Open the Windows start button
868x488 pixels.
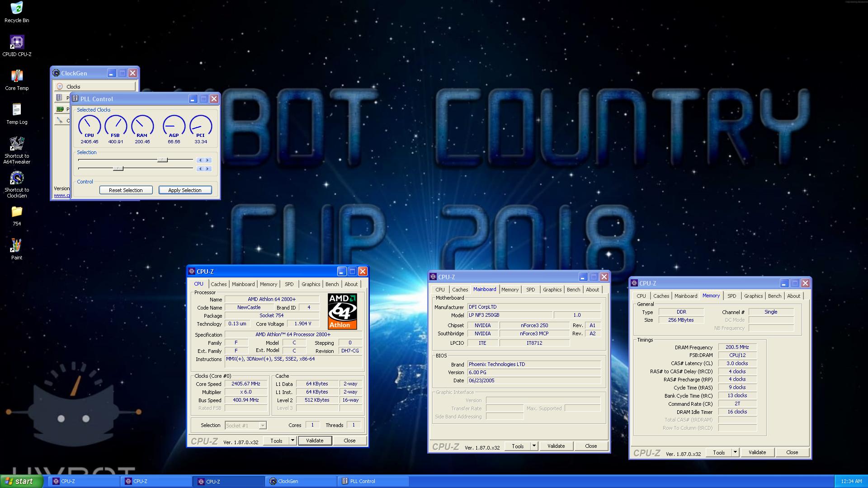(x=22, y=481)
